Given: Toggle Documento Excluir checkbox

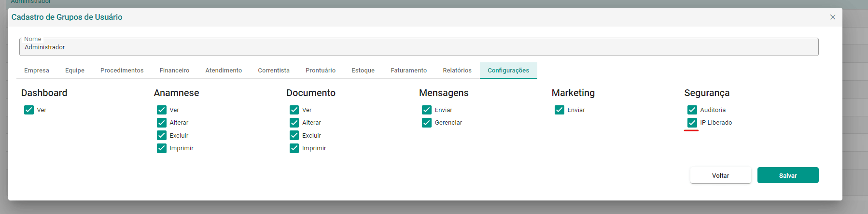Looking at the screenshot, I should click(x=294, y=135).
